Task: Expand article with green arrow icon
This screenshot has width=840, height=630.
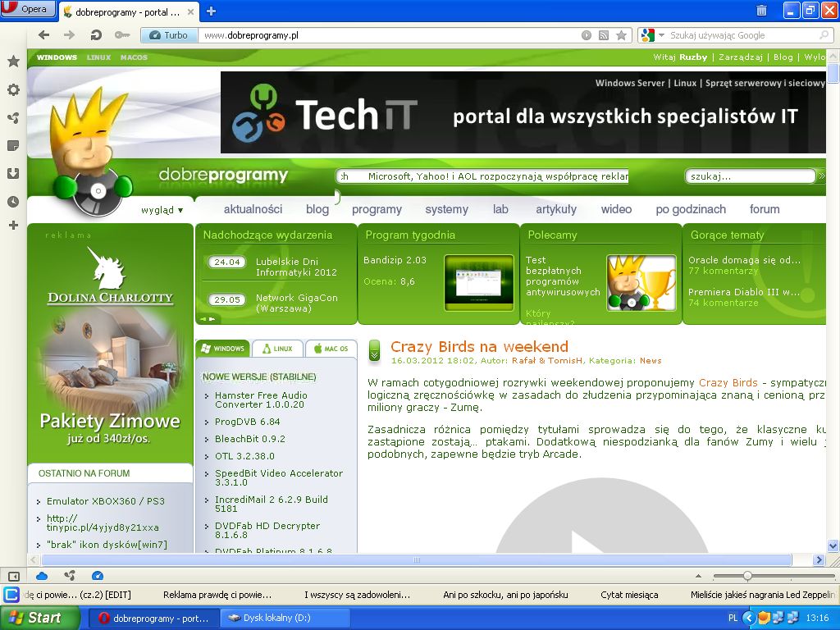Action: point(374,350)
